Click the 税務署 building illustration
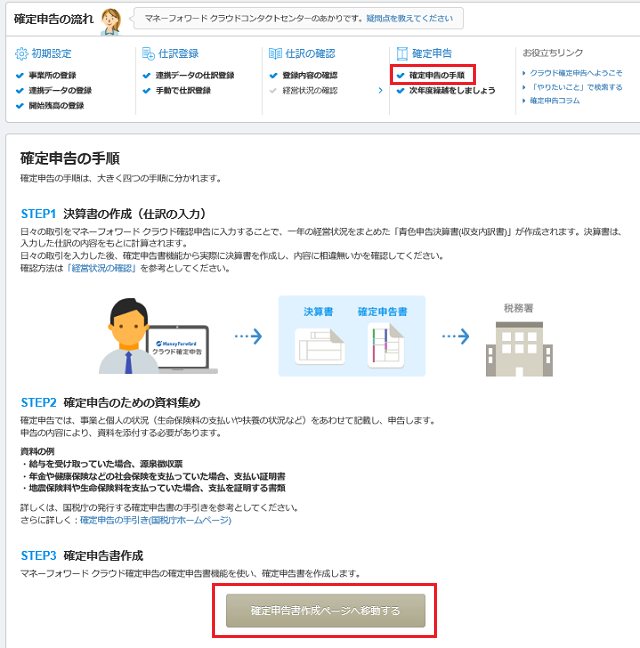 click(x=519, y=349)
